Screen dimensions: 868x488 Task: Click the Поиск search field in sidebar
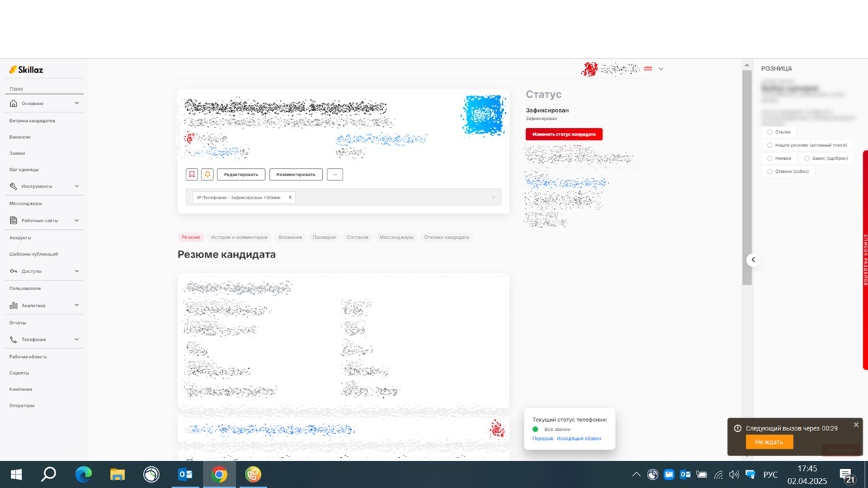tap(44, 89)
